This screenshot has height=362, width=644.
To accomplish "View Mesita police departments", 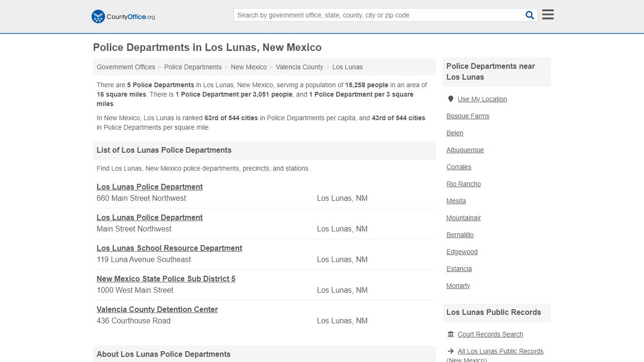I will (456, 201).
